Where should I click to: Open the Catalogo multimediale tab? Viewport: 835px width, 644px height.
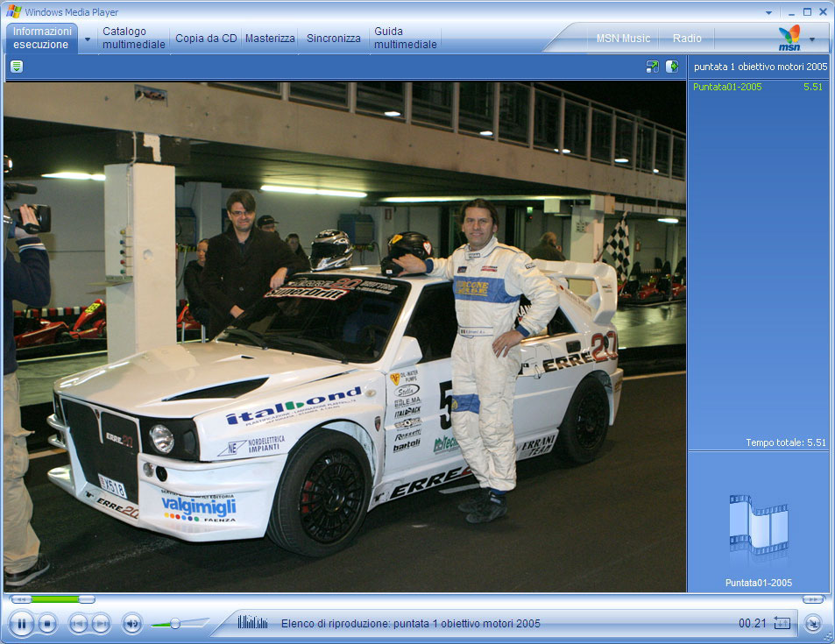(134, 38)
